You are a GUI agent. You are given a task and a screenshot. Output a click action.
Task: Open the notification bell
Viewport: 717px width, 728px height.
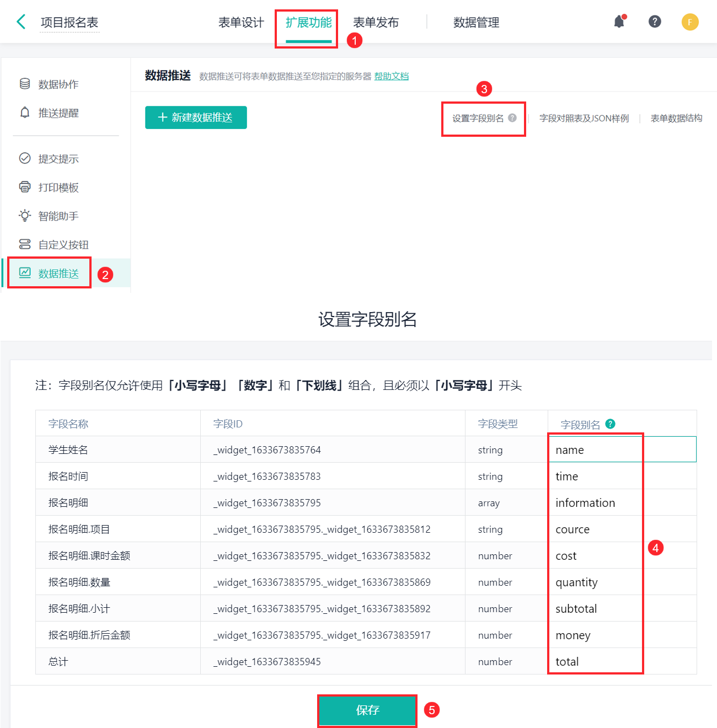coord(619,22)
